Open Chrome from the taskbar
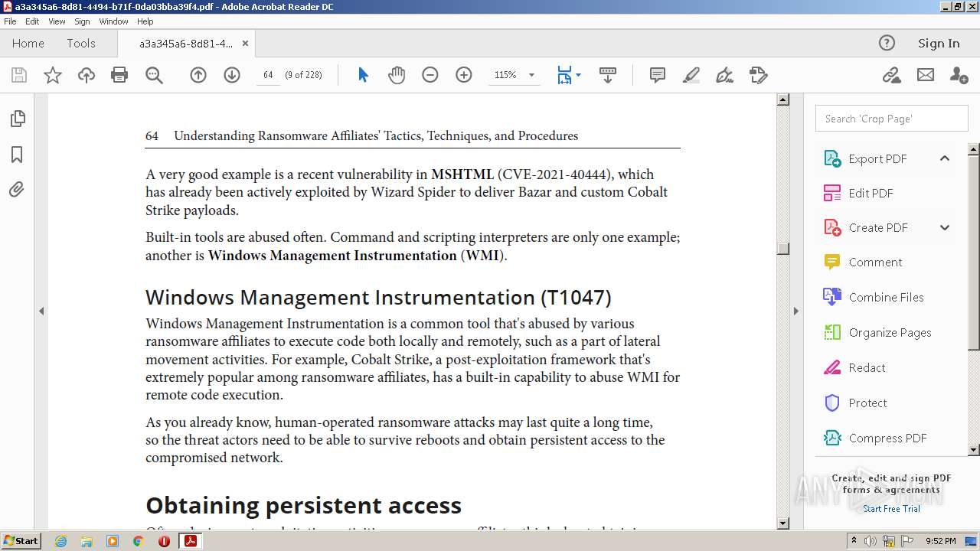This screenshot has width=980, height=551. tap(138, 541)
